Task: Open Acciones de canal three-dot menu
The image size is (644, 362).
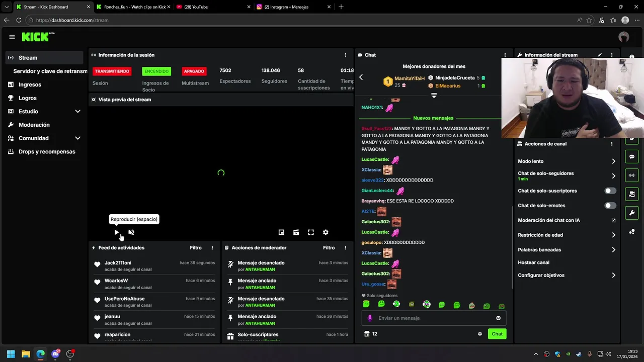Action: (x=612, y=144)
